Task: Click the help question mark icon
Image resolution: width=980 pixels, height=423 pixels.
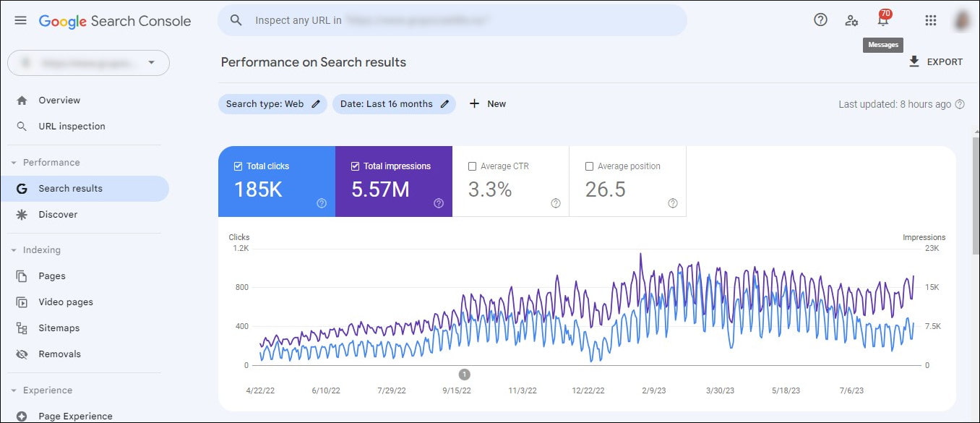Action: (820, 20)
